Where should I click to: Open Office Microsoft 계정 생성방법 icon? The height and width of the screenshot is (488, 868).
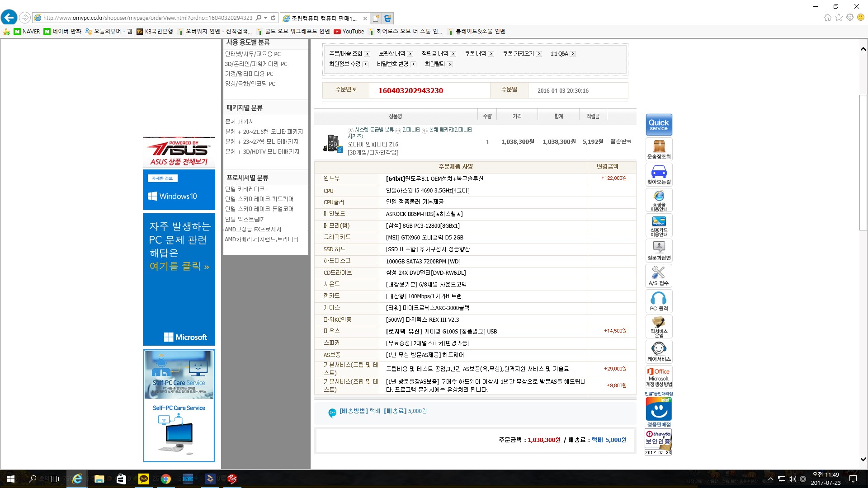(x=659, y=377)
